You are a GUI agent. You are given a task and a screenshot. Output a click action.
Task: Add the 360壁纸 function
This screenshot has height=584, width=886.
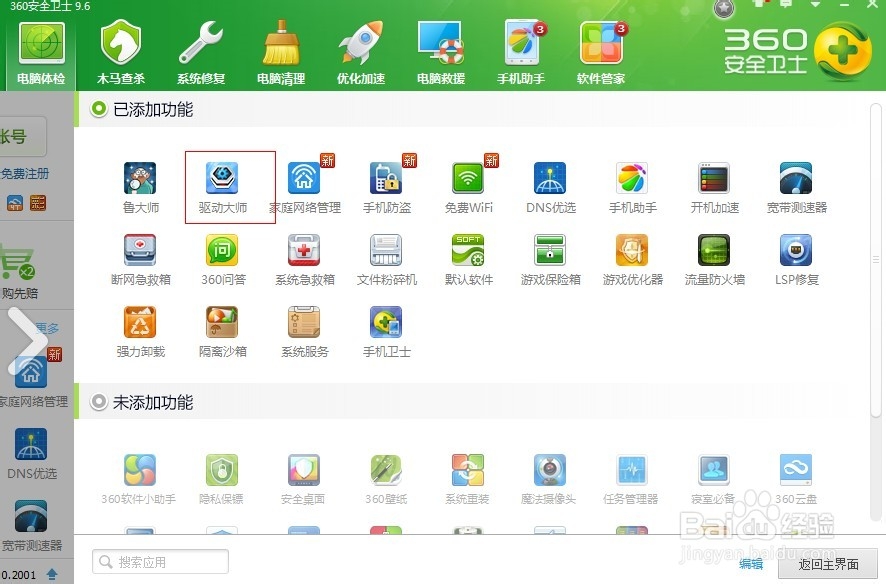(x=386, y=479)
